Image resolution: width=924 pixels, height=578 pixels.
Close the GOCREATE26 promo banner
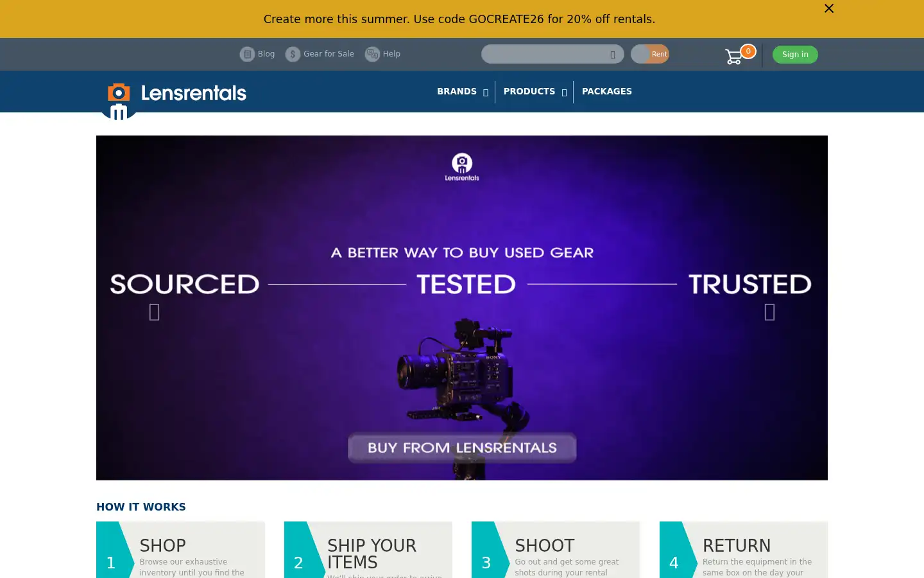click(x=829, y=8)
